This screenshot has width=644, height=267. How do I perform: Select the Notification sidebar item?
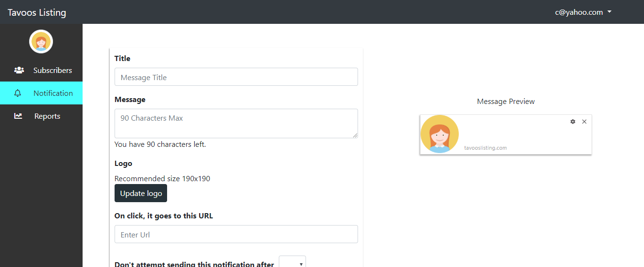click(x=53, y=93)
